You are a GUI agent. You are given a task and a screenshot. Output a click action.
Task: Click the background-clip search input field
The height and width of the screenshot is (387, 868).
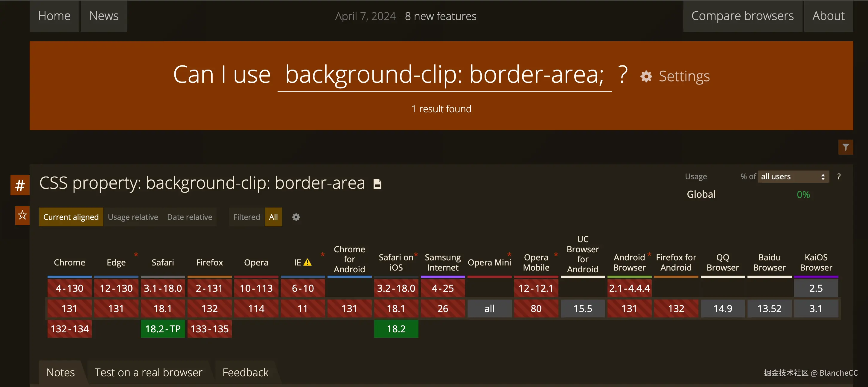[444, 75]
